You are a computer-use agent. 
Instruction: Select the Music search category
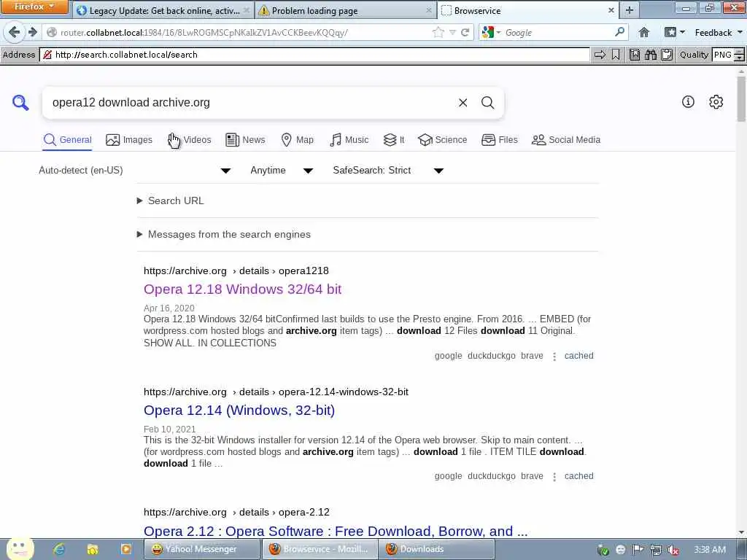pyautogui.click(x=349, y=139)
